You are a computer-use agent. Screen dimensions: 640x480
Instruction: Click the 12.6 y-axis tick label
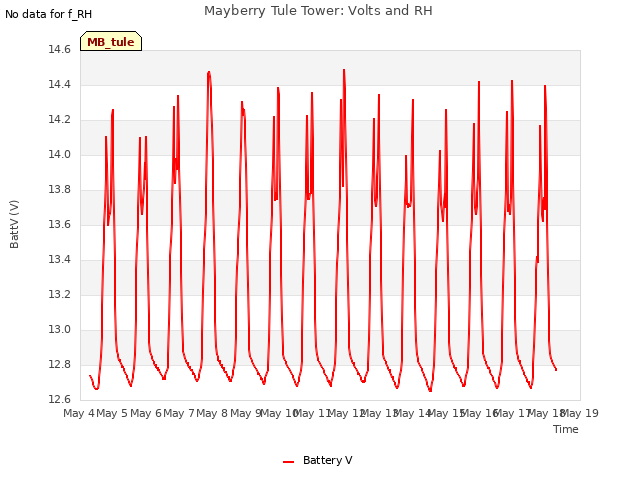(x=59, y=399)
